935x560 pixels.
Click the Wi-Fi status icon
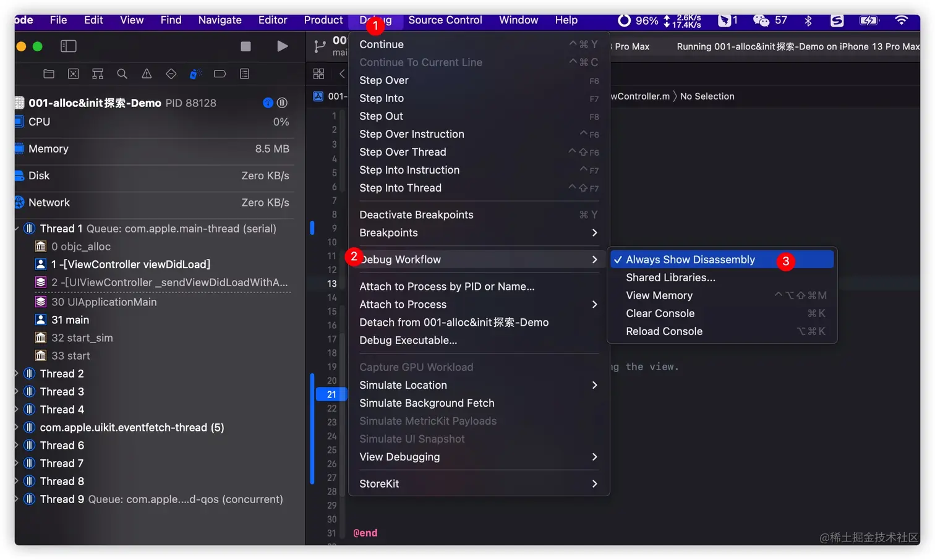point(901,20)
